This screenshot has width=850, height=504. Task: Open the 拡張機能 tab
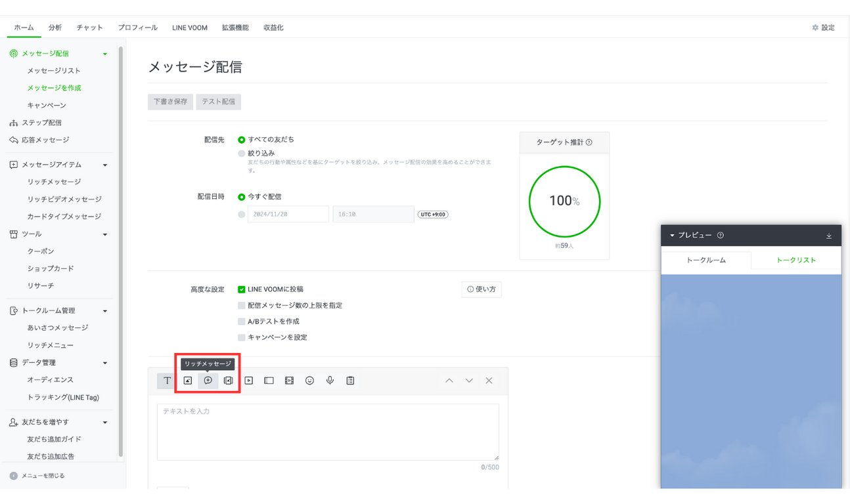(235, 28)
